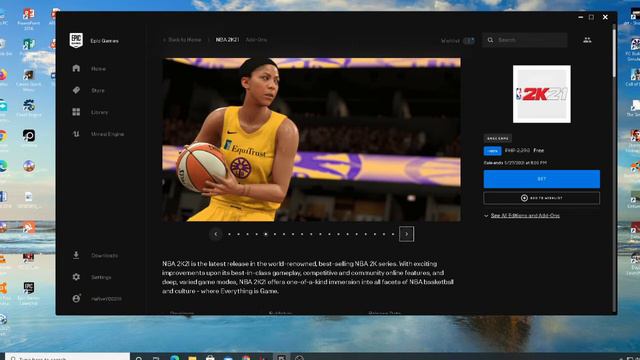640x360 pixels.
Task: Click in the Search field
Action: click(525, 40)
